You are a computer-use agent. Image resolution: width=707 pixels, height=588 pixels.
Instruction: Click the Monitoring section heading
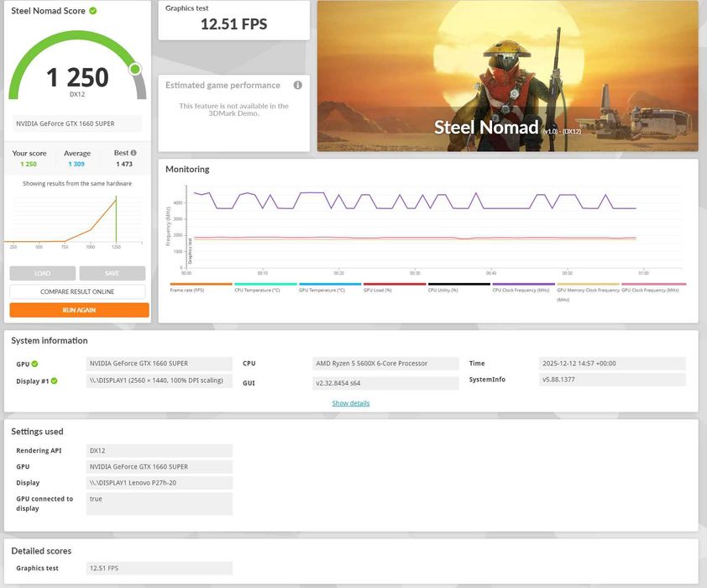point(187,170)
